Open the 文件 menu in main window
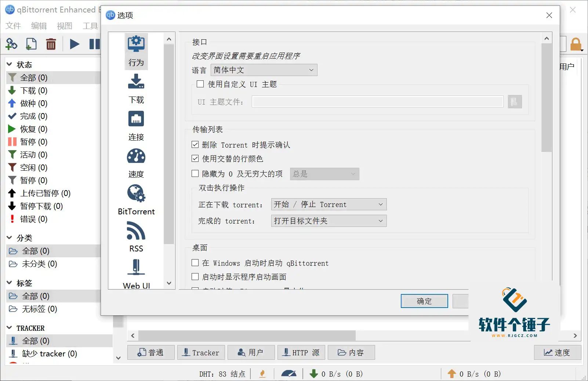Viewport: 588px width, 381px height. 13,26
